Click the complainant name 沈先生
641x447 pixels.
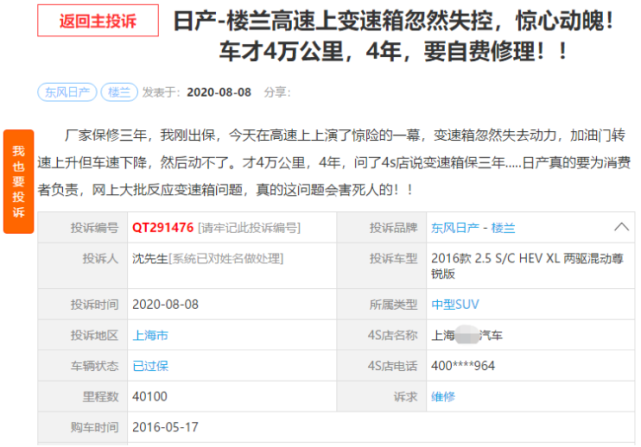click(x=150, y=258)
